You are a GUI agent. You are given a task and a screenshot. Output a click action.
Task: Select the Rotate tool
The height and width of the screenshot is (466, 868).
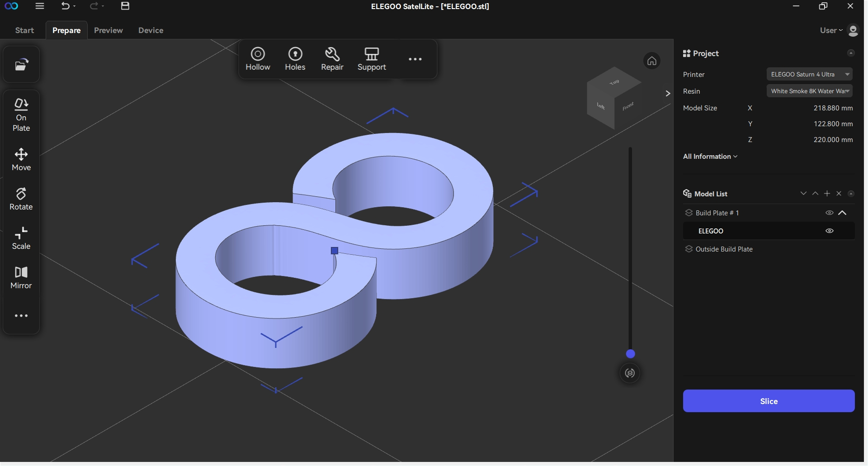point(21,199)
